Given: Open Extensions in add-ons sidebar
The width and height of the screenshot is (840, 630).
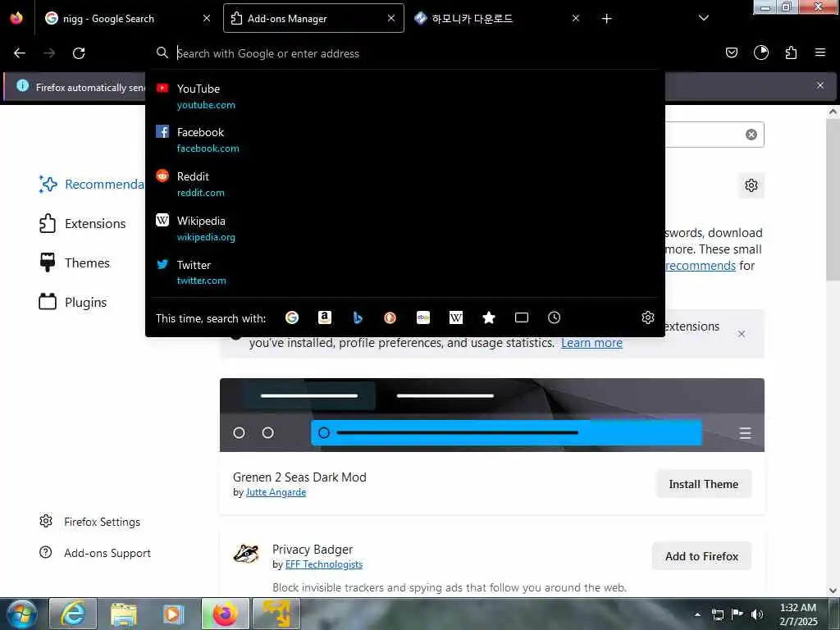Looking at the screenshot, I should tap(83, 223).
